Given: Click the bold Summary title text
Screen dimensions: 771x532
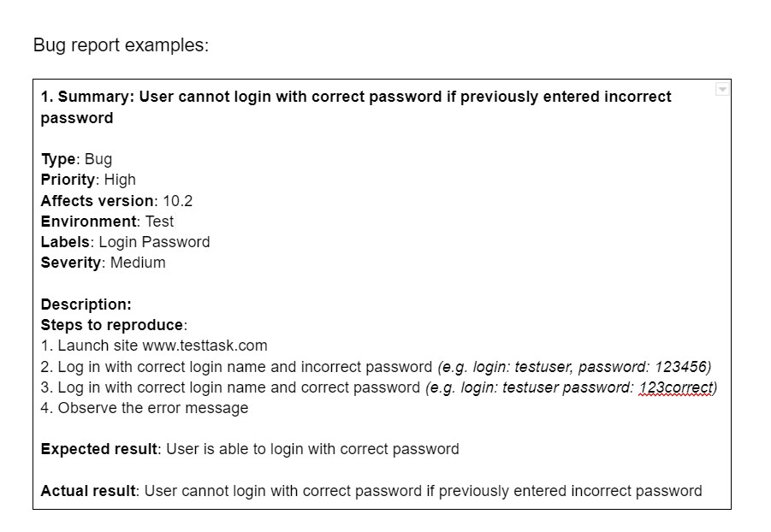Looking at the screenshot, I should (356, 97).
